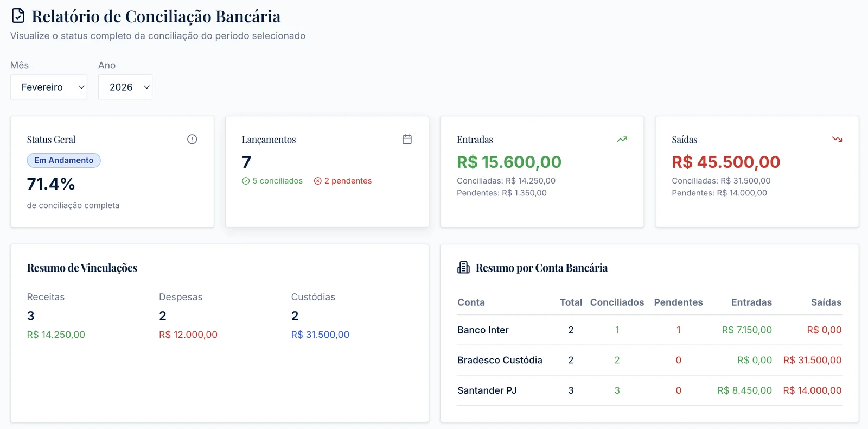Click the upward trend icon in Entradas card
The width and height of the screenshot is (868, 429).
coord(622,140)
